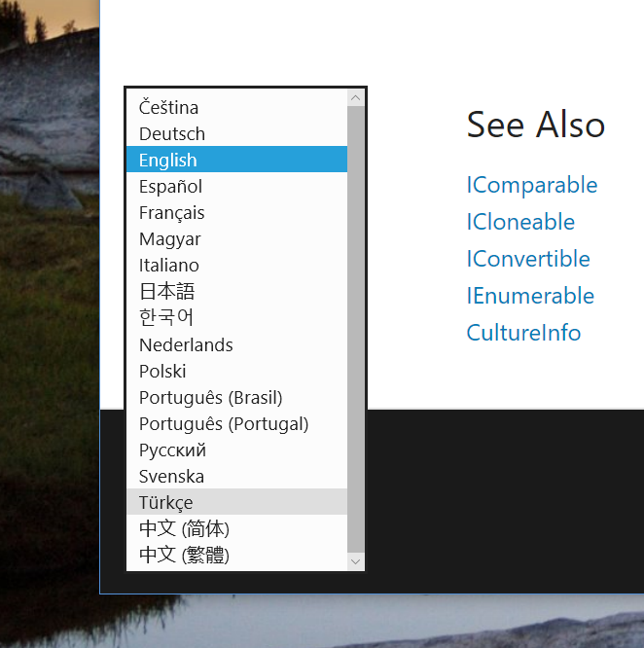Open the IComparable link
The image size is (644, 648).
(x=532, y=185)
